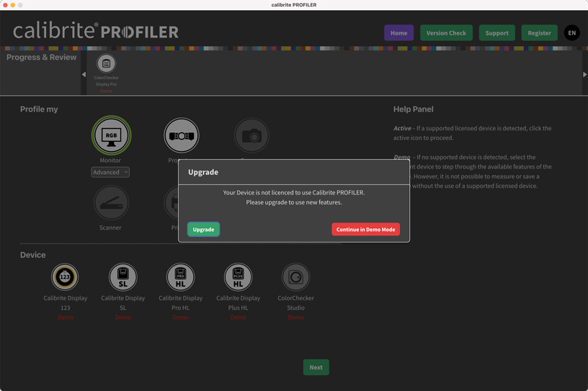588x391 pixels.
Task: Choose the Camera profile icon
Action: point(251,135)
